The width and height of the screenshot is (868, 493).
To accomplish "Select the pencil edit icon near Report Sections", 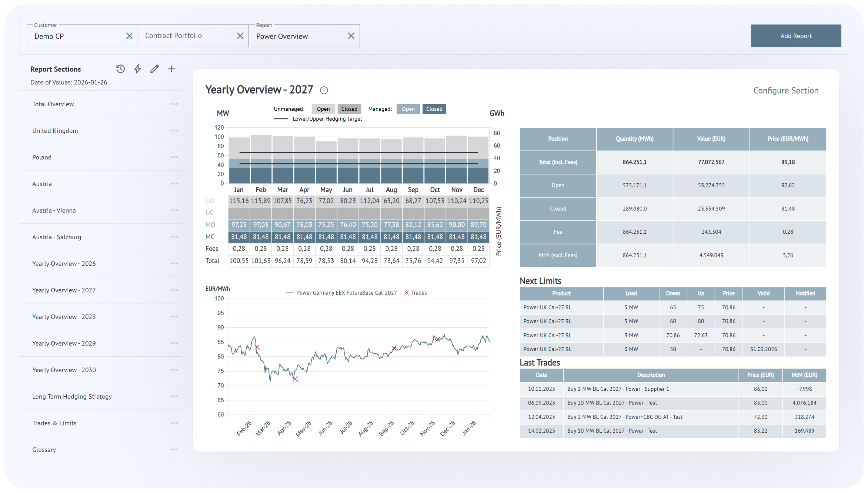I will click(154, 69).
